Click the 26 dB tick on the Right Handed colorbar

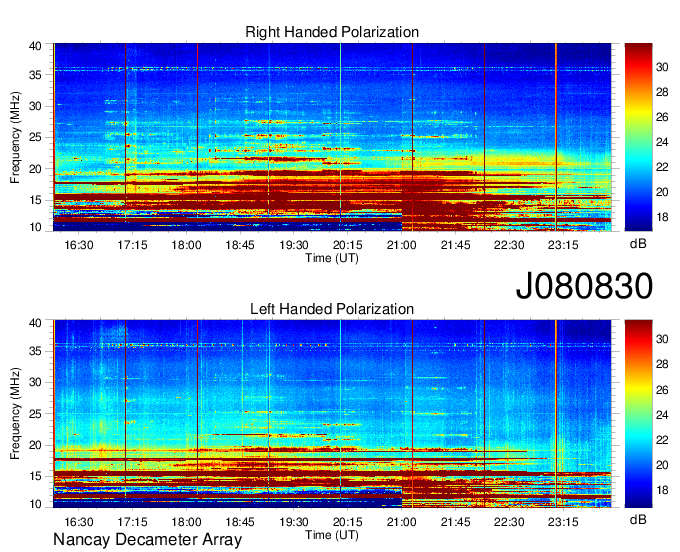pos(662,117)
